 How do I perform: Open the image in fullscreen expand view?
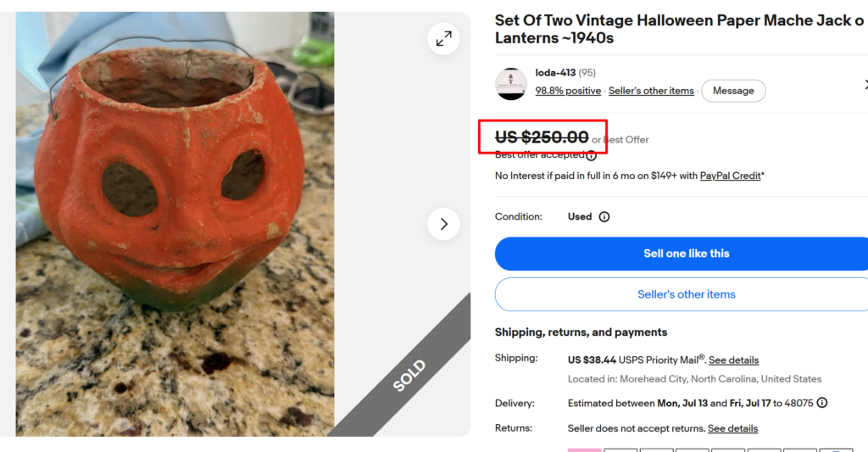[443, 39]
